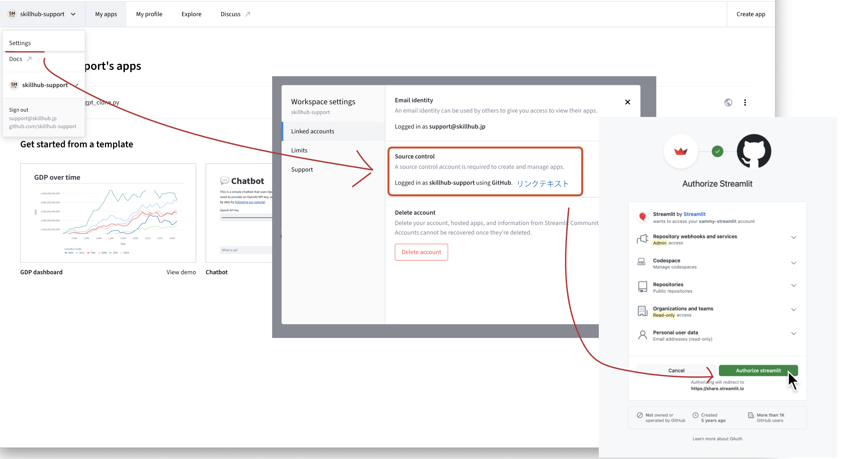
Task: Click the SH workspace avatar in header
Action: click(12, 14)
